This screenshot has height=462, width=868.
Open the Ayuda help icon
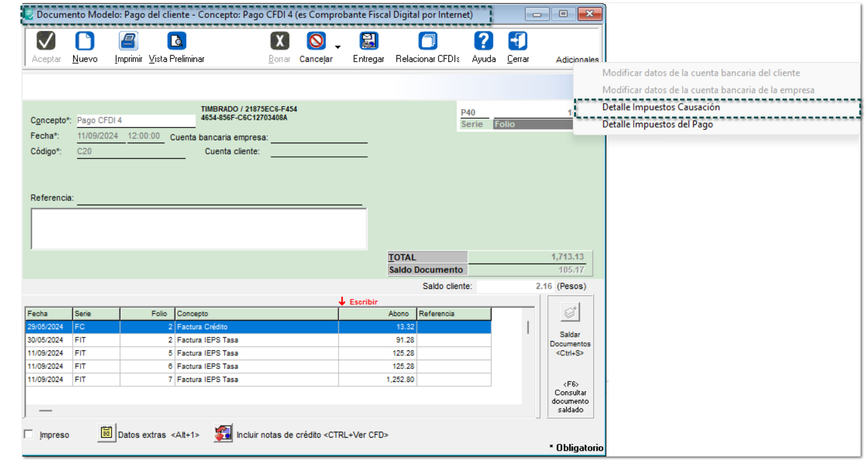(484, 42)
